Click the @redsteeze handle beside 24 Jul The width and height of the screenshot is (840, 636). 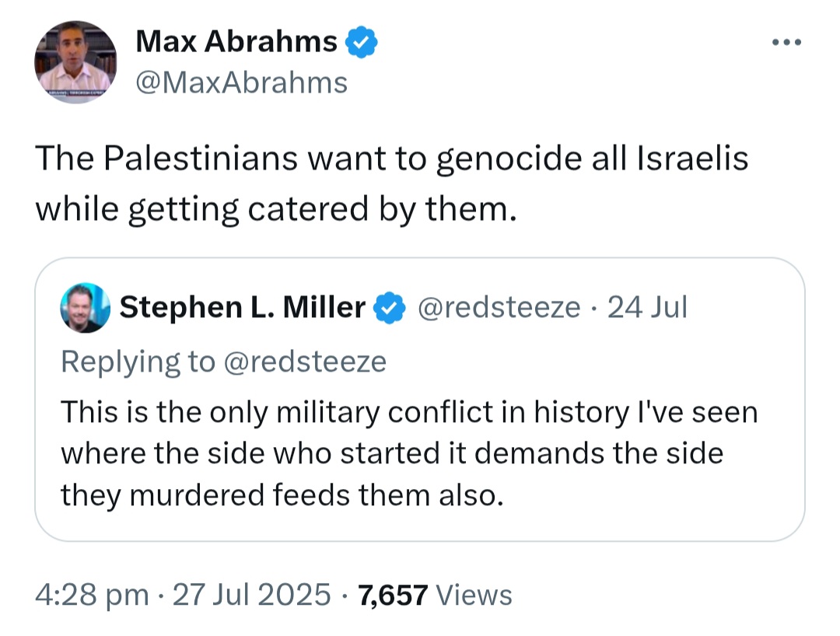(499, 307)
